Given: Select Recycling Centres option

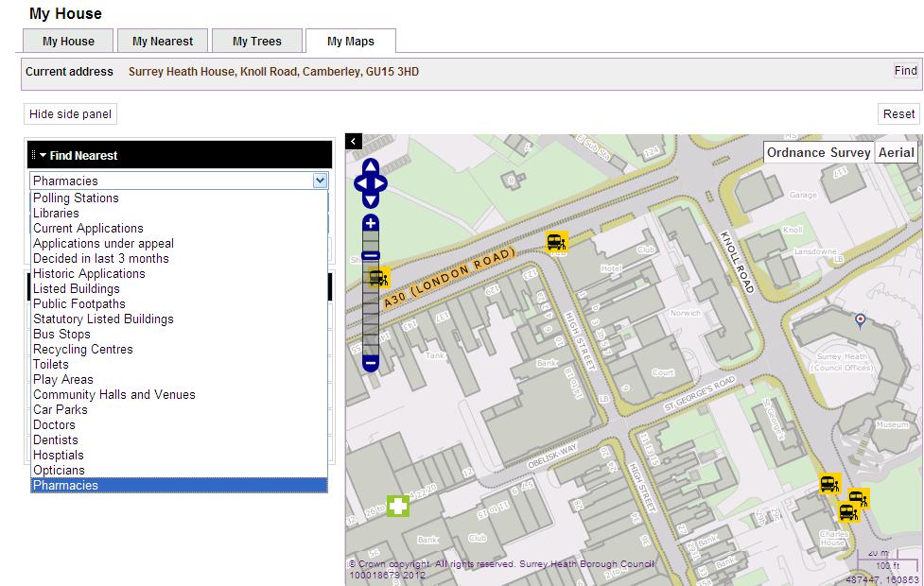Looking at the screenshot, I should tap(179, 350).
